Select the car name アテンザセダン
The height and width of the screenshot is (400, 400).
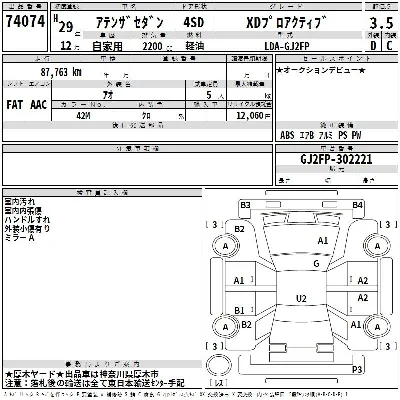pyautogui.click(x=130, y=23)
